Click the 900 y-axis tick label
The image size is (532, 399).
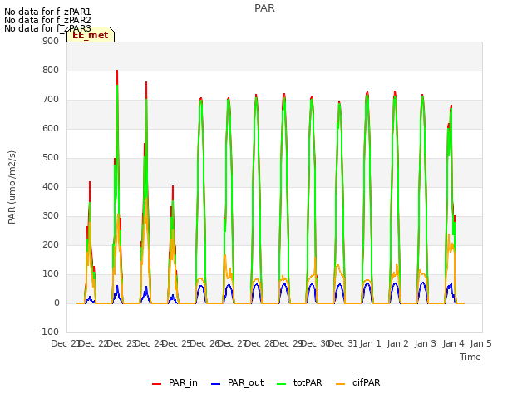tap(51, 41)
